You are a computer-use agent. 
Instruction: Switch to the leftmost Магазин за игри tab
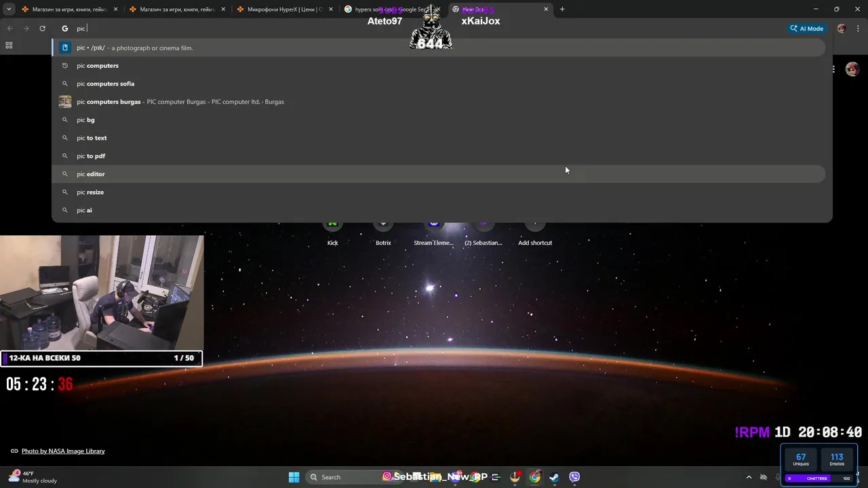68,9
